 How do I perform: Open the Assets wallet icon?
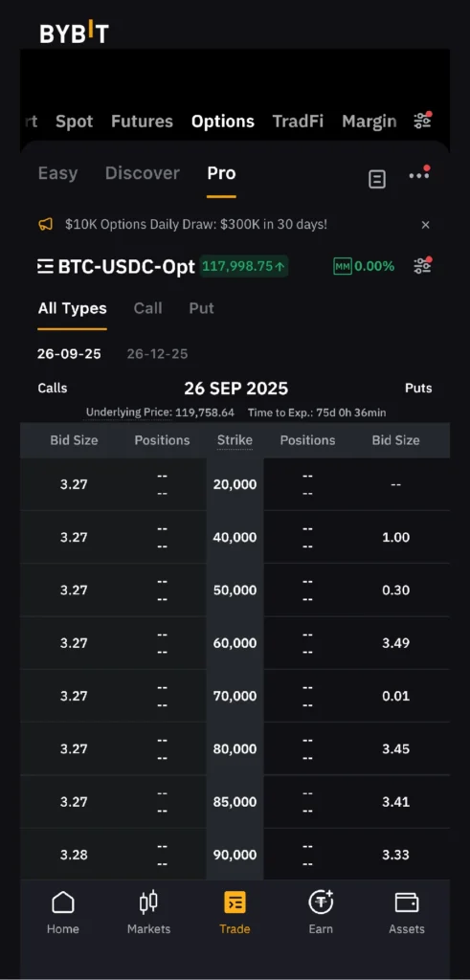click(407, 902)
